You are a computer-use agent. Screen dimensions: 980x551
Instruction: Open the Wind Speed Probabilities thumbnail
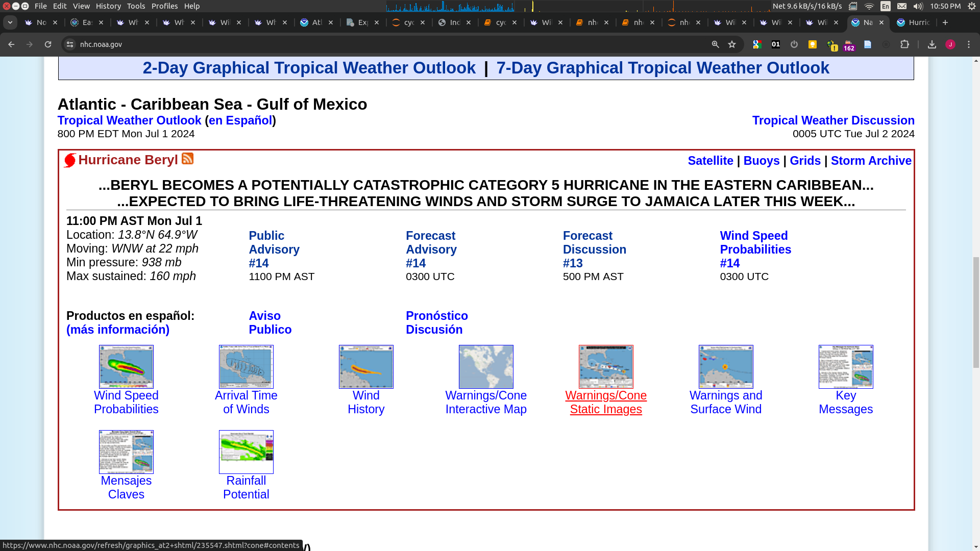coord(126,367)
